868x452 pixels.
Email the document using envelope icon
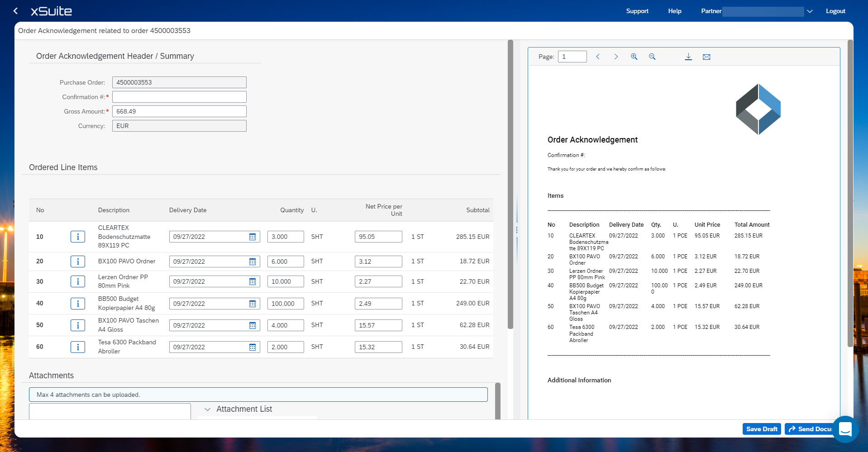(706, 57)
